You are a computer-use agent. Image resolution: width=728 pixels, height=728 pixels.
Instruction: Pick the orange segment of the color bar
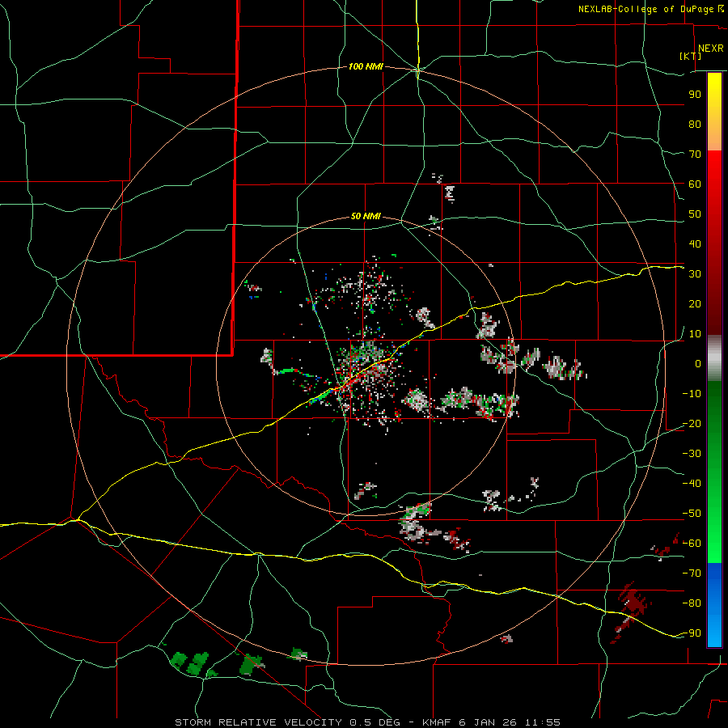point(714,133)
